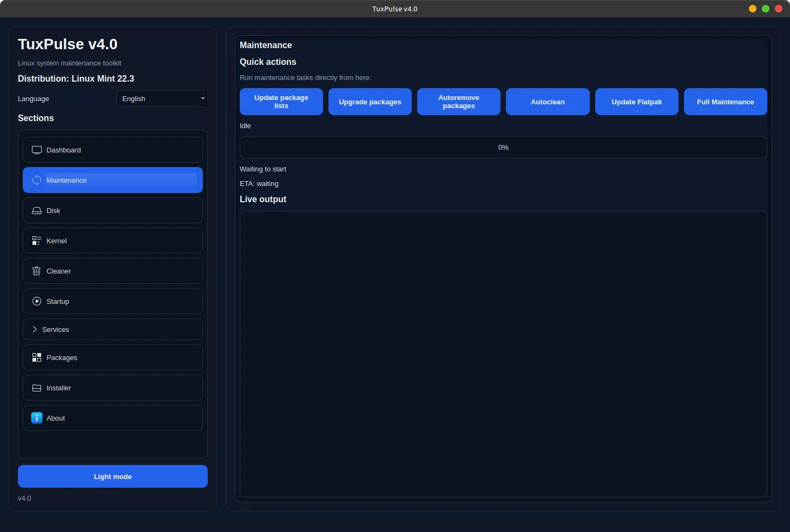Click the 0% progress bar
The image size is (790, 532).
click(x=503, y=147)
